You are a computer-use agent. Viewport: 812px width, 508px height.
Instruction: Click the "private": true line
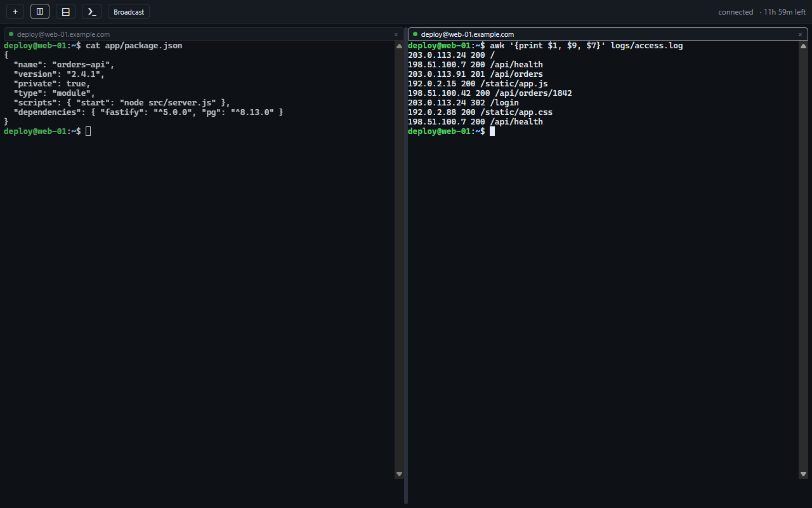[52, 84]
